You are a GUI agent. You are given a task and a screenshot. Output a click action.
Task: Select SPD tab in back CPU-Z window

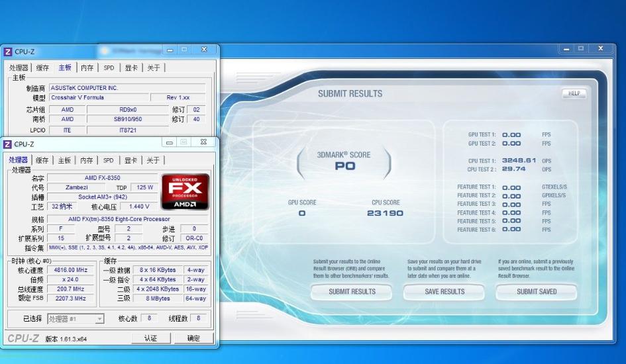(109, 68)
